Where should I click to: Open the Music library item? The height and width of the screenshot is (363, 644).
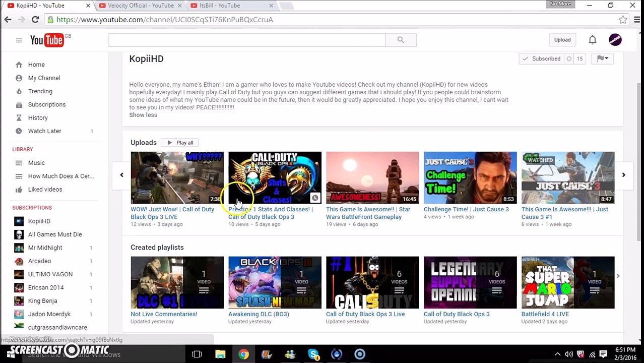click(x=36, y=163)
